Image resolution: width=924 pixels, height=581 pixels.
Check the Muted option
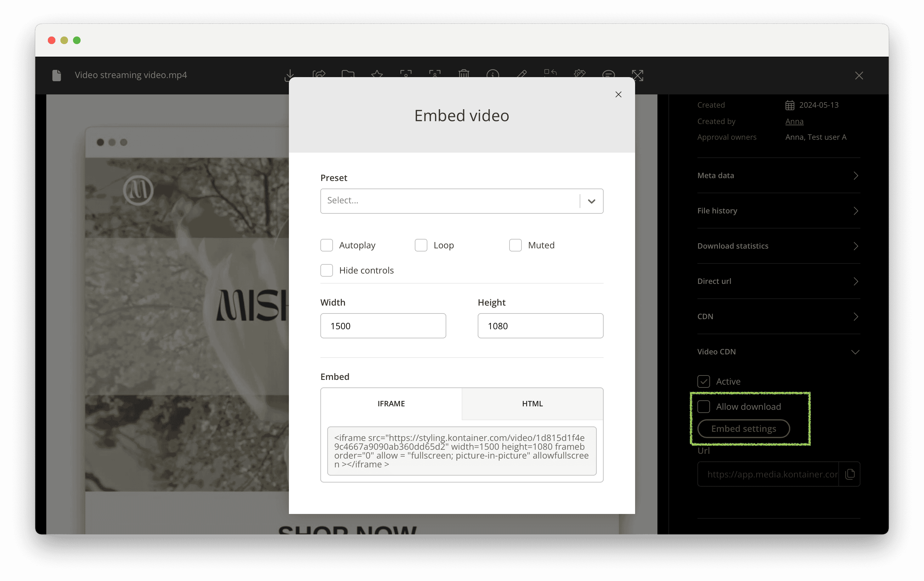516,245
